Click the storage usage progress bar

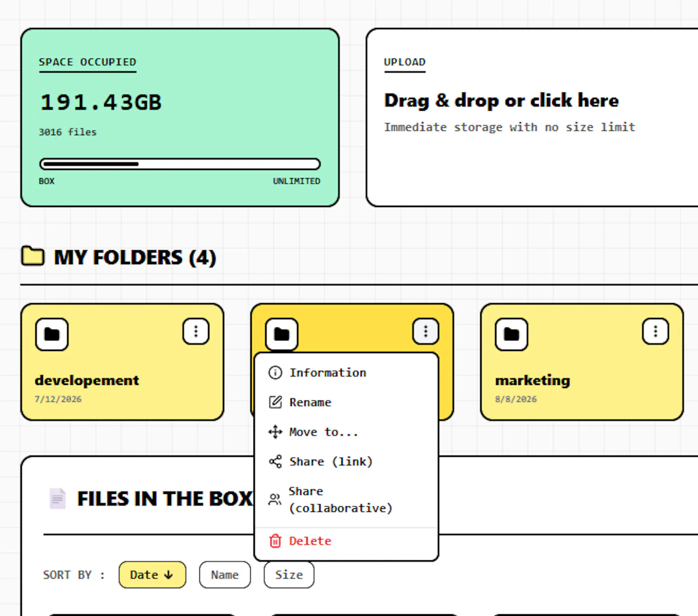pos(180,164)
